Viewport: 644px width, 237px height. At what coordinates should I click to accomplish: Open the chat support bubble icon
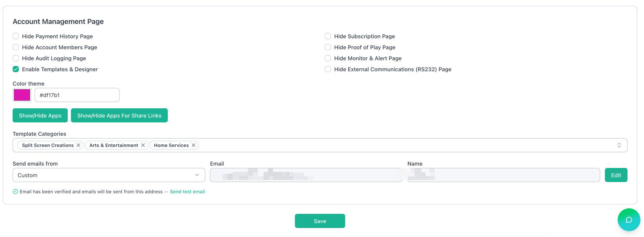click(x=629, y=220)
